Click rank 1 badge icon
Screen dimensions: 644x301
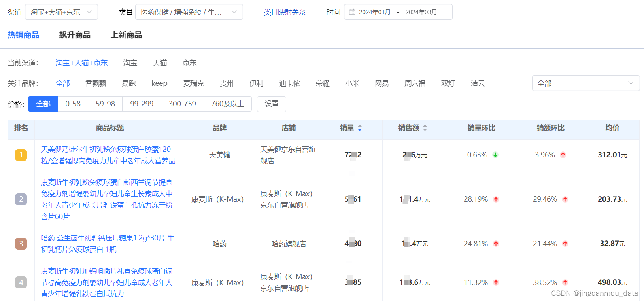(21, 155)
